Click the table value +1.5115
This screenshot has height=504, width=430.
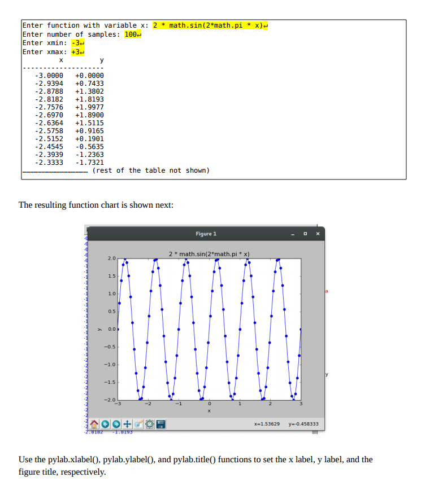pos(89,123)
